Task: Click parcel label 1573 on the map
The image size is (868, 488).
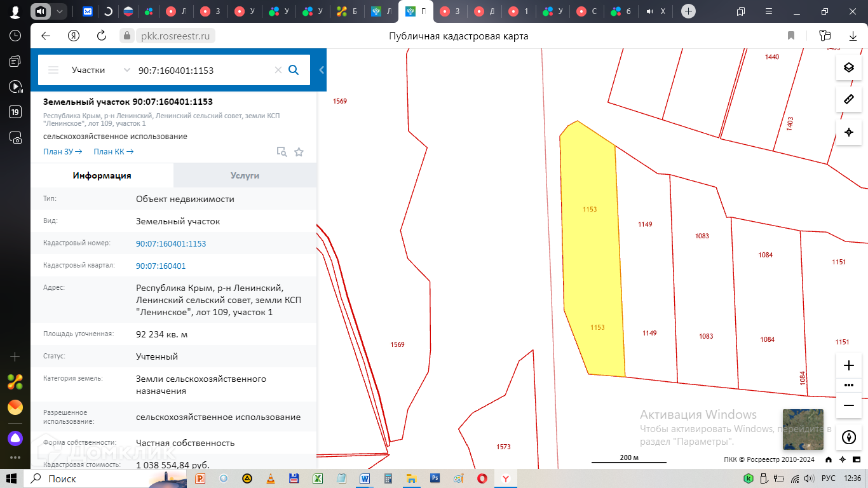Action: (503, 447)
